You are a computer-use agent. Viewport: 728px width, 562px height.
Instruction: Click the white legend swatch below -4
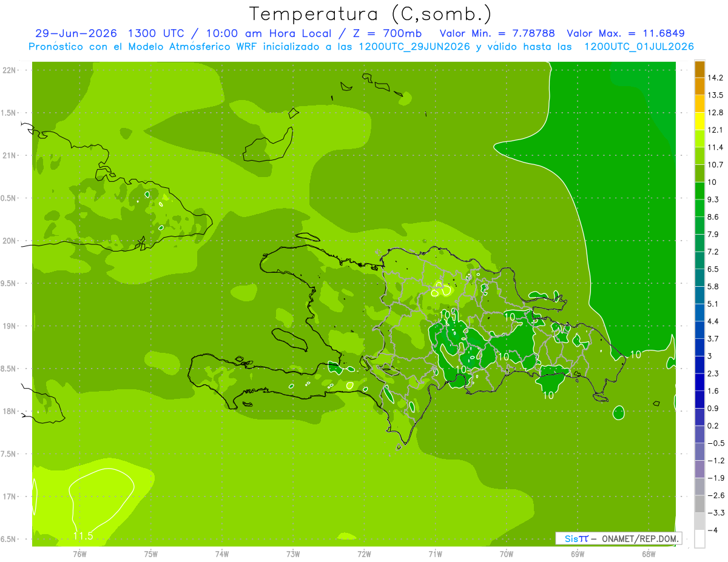click(x=699, y=539)
